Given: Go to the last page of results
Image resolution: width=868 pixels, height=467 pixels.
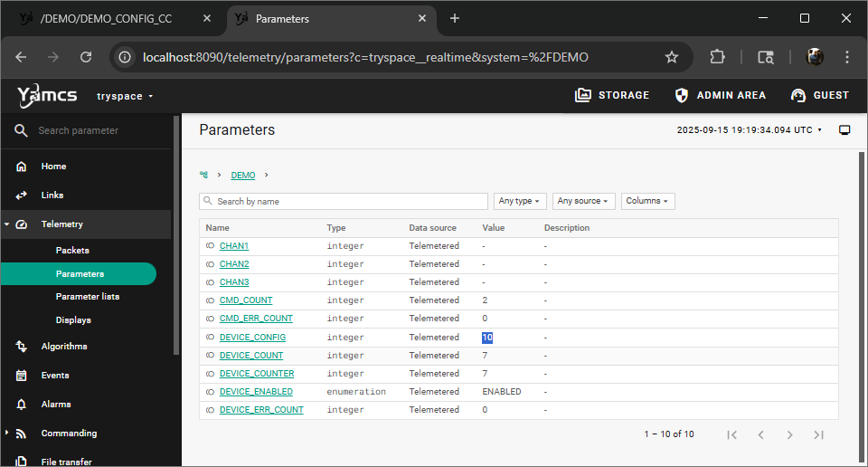Looking at the screenshot, I should click(x=818, y=434).
